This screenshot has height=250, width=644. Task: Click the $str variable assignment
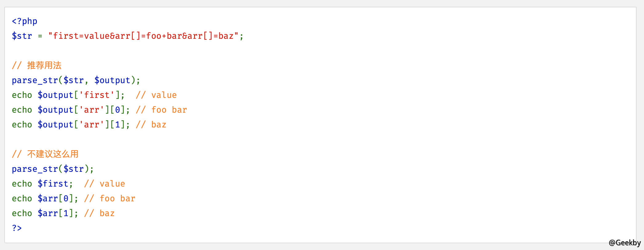(128, 36)
